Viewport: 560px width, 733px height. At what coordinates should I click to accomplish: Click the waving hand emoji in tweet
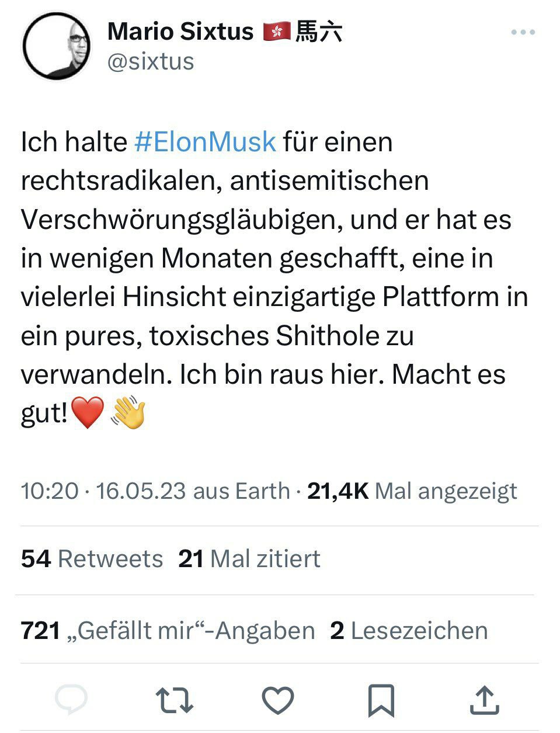(x=128, y=412)
